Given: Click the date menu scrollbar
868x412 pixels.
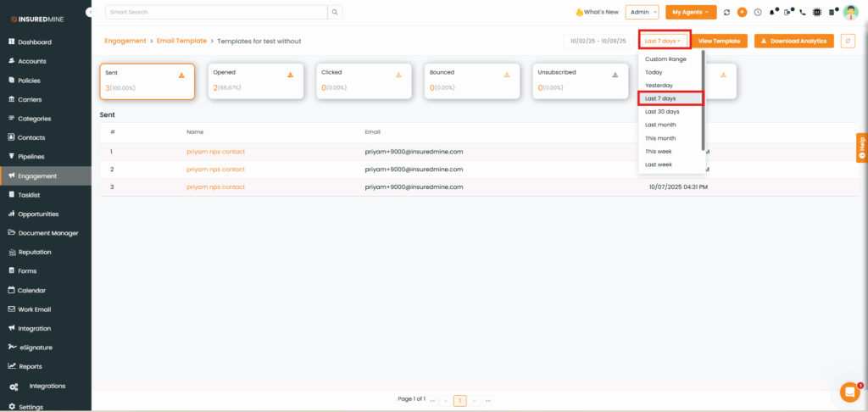Looking at the screenshot, I should coord(703,102).
